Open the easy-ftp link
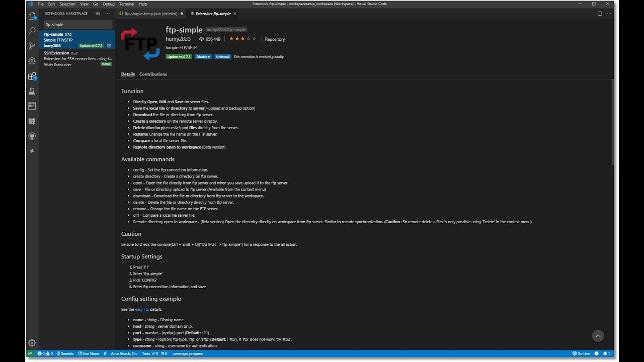Screen dimensions: 644x362 pos(142,309)
